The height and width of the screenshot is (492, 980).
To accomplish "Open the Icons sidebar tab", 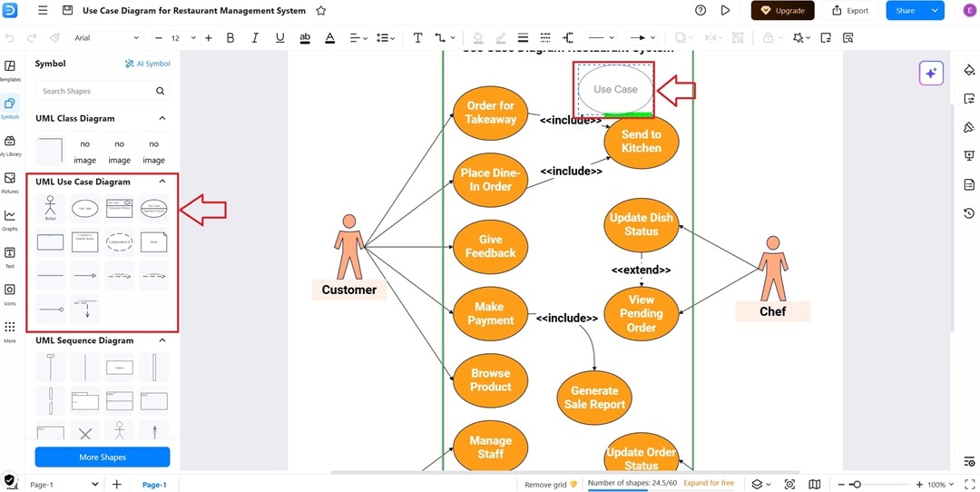I will click(9, 294).
